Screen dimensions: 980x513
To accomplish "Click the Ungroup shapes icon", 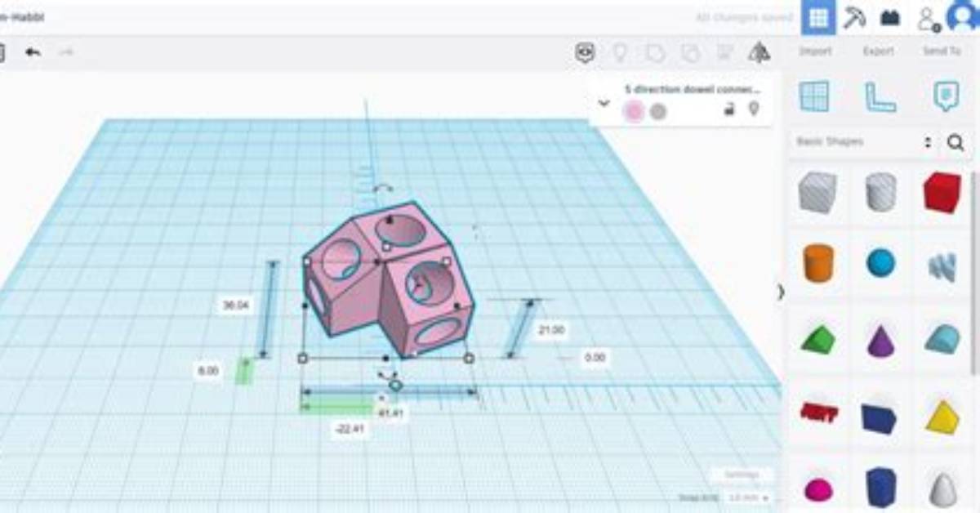I will point(690,53).
